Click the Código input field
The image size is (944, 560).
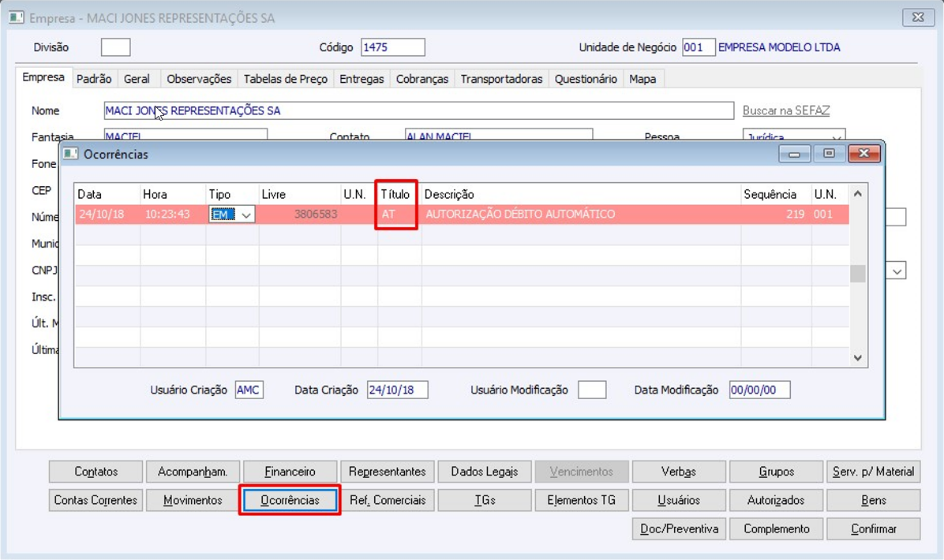pyautogui.click(x=392, y=47)
